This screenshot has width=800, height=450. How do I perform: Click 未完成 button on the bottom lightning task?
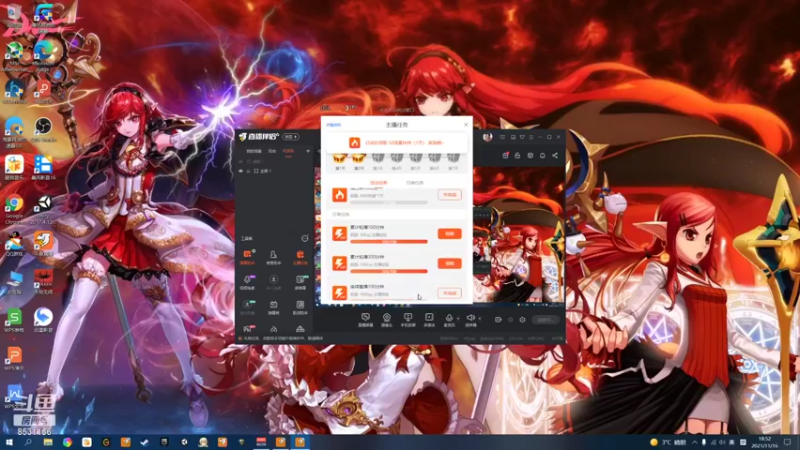point(449,293)
